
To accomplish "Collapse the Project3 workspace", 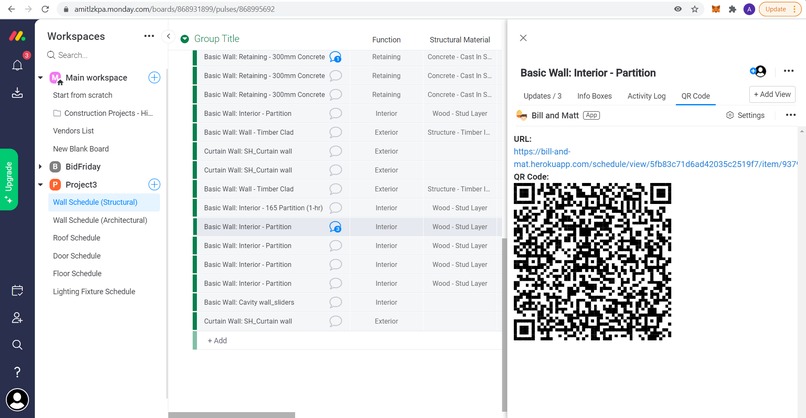I will click(x=41, y=185).
